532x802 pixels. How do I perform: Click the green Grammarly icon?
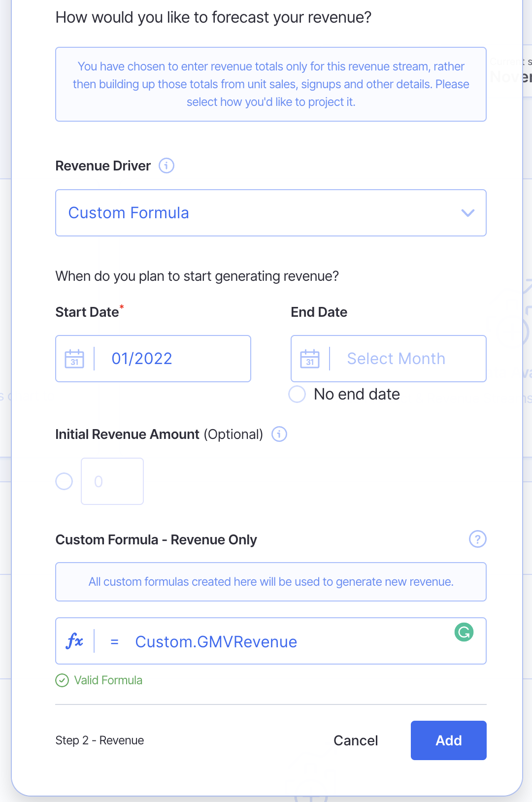464,632
